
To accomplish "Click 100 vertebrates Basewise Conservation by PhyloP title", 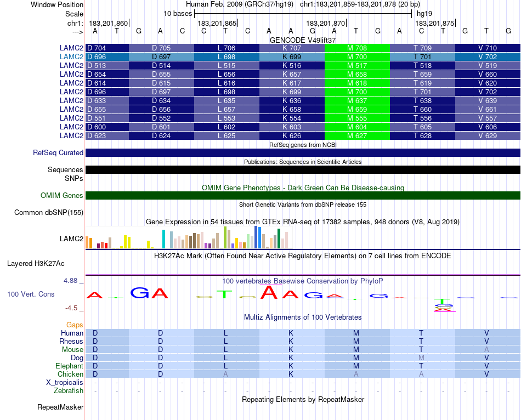I will (x=303, y=281).
